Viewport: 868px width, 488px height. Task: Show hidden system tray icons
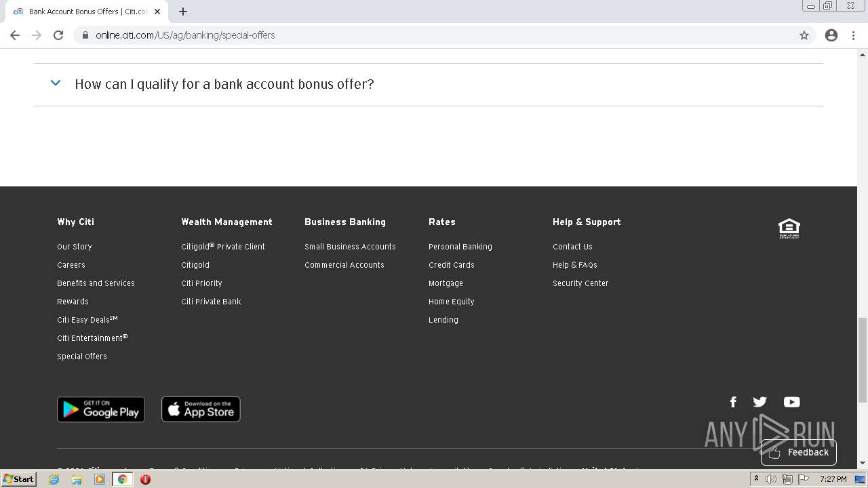tap(756, 479)
